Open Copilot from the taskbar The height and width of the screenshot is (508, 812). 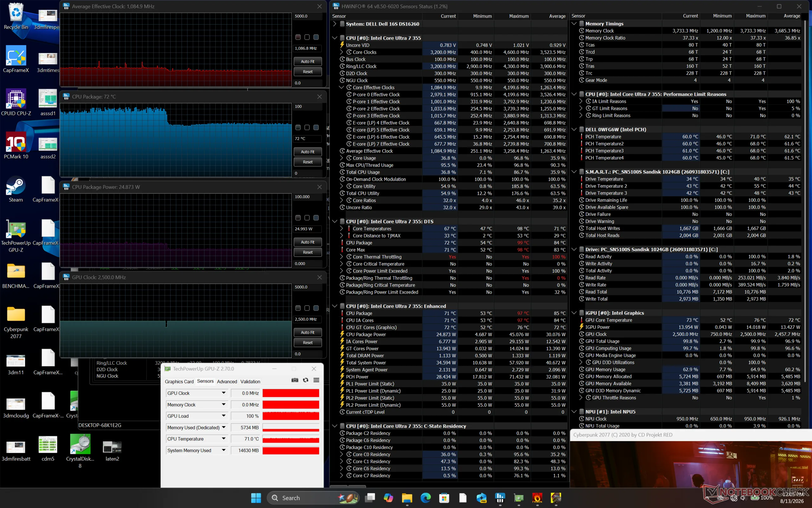pyautogui.click(x=388, y=498)
